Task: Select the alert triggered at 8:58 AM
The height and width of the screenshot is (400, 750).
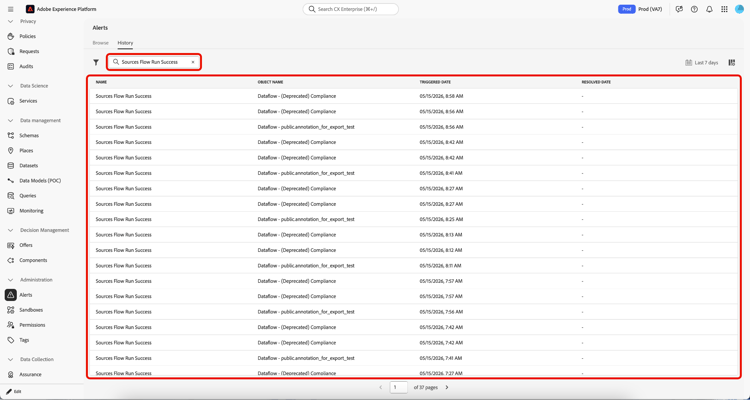Action: [413, 96]
